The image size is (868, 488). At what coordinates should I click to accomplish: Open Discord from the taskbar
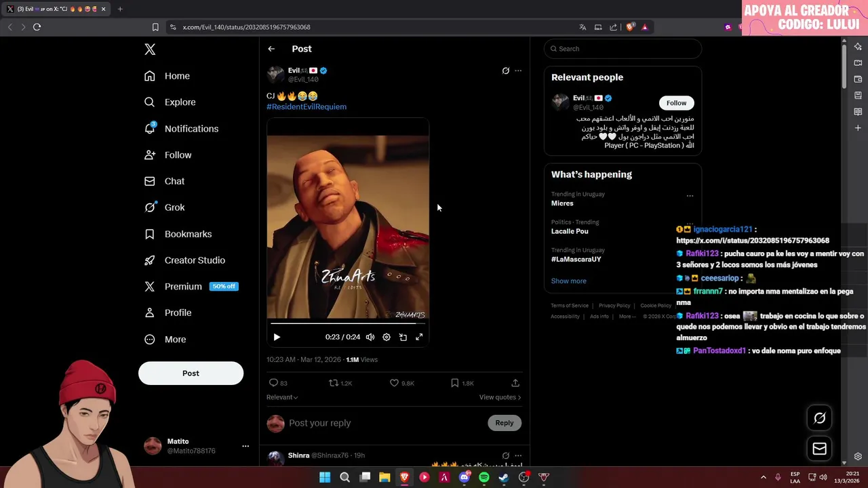click(x=465, y=477)
